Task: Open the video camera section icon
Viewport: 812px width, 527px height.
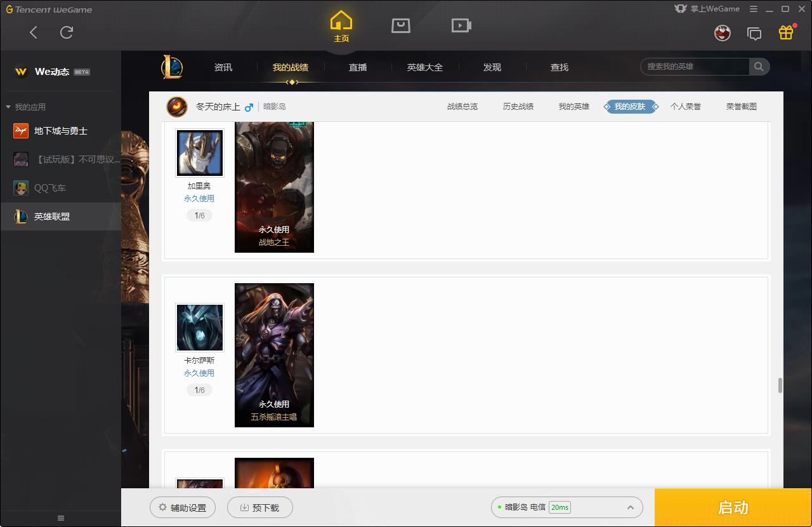Action: pos(461,25)
